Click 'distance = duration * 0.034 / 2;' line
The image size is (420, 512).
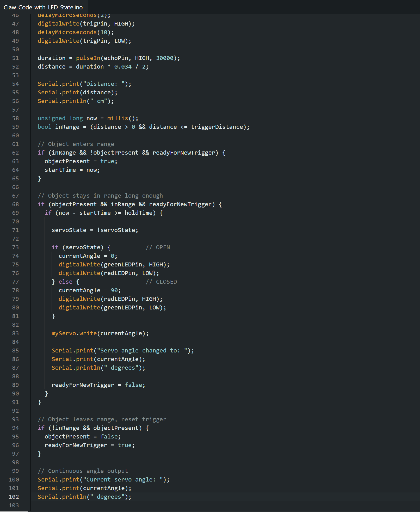[93, 67]
